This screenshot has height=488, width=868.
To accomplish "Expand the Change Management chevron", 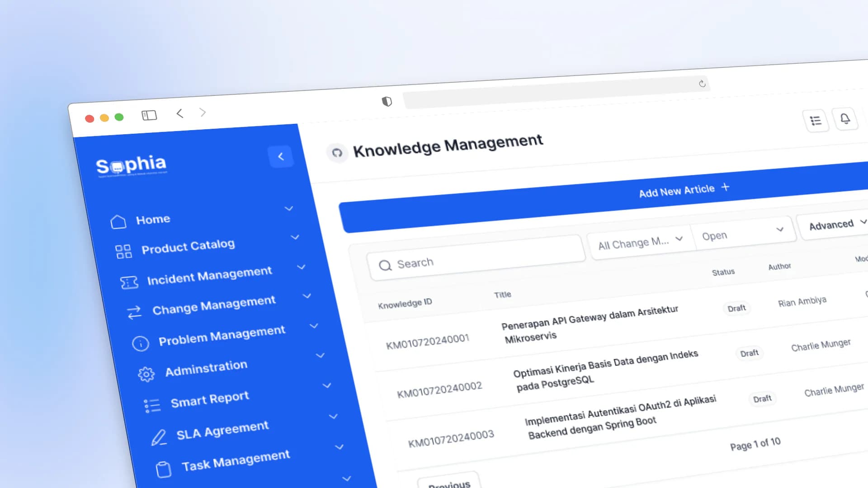I will click(x=307, y=296).
